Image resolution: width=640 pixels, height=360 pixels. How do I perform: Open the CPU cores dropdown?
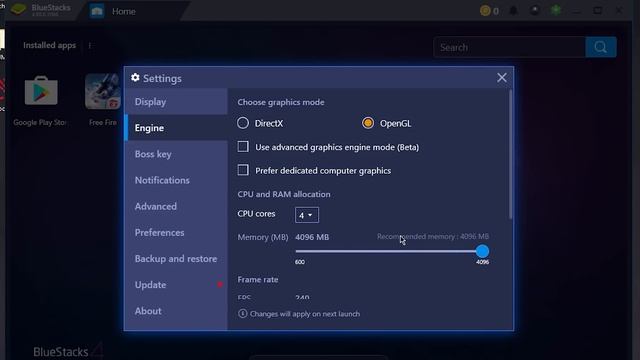point(307,215)
